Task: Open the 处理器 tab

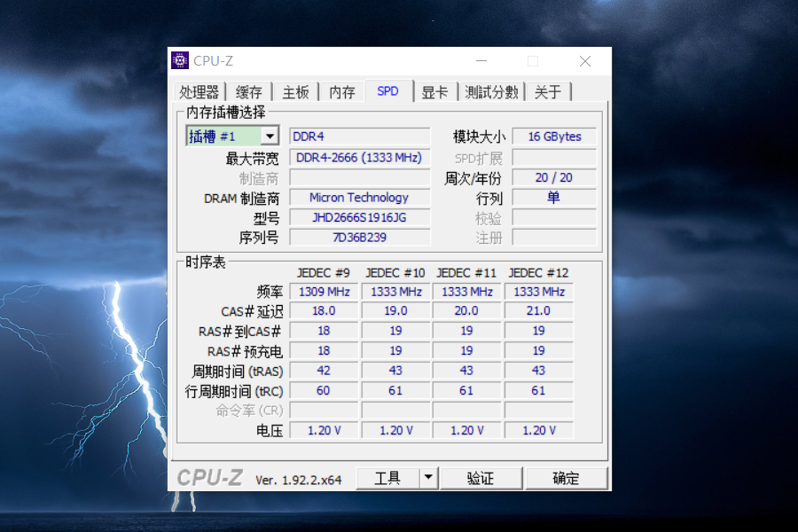Action: [x=199, y=92]
